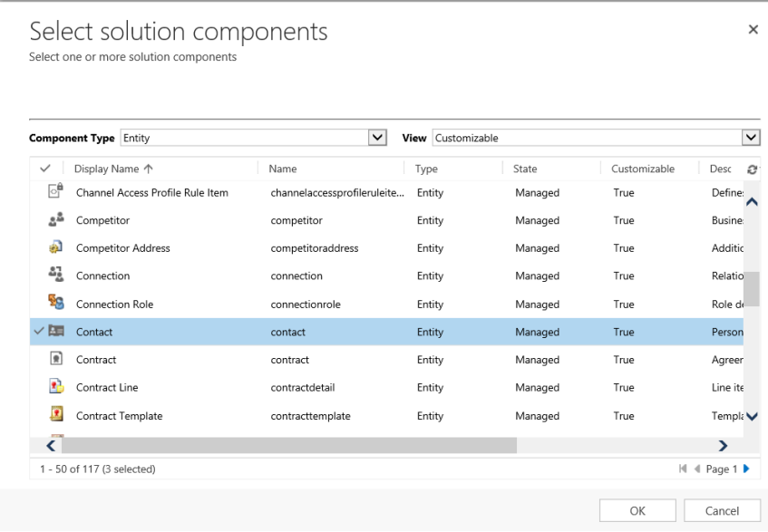Open the View dropdown showing Customizable

(x=751, y=137)
